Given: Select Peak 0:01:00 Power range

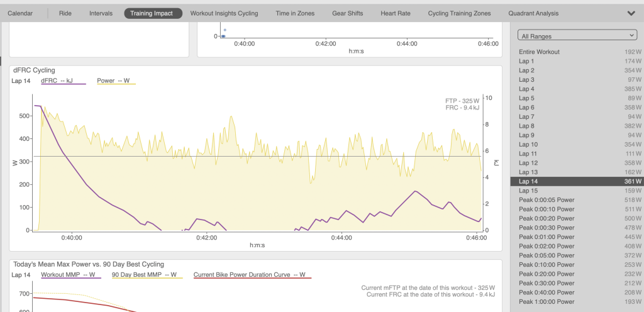Looking at the screenshot, I should tap(577, 237).
